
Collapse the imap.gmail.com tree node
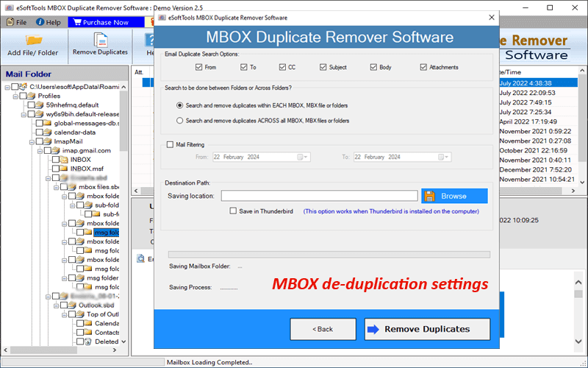coord(40,151)
